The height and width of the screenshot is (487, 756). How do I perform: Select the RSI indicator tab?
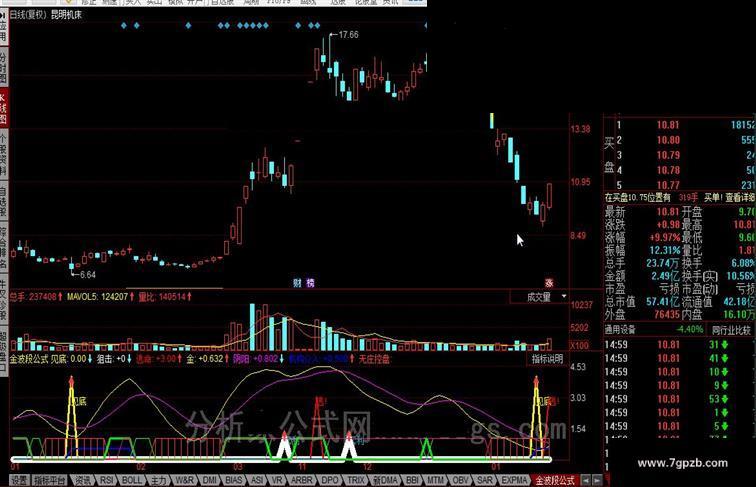coord(107,480)
